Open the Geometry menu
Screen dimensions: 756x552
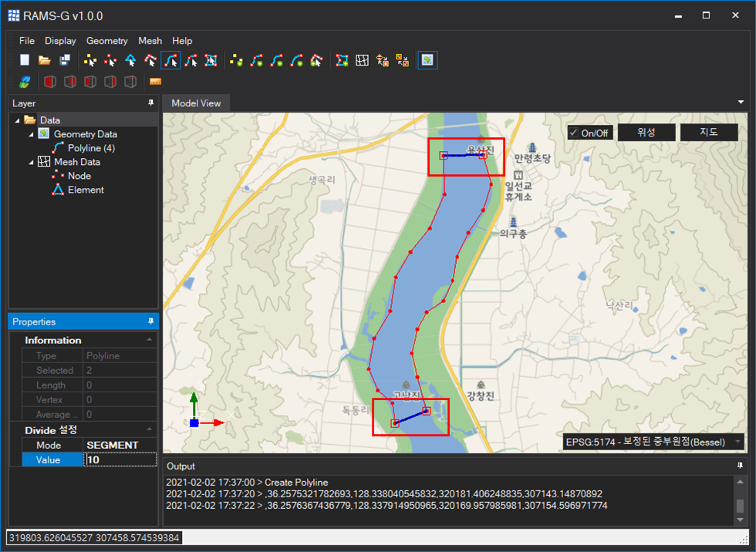click(x=106, y=41)
